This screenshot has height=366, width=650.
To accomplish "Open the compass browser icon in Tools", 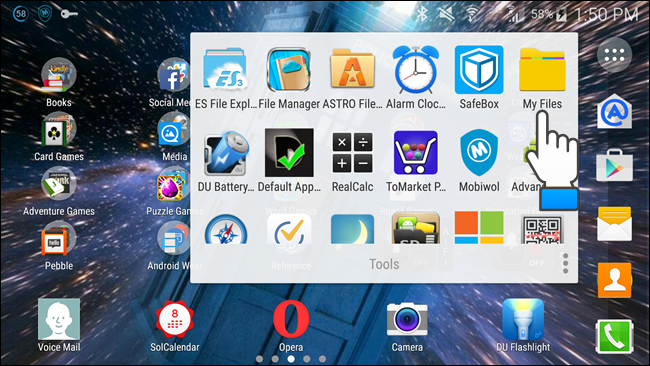I will (x=226, y=229).
